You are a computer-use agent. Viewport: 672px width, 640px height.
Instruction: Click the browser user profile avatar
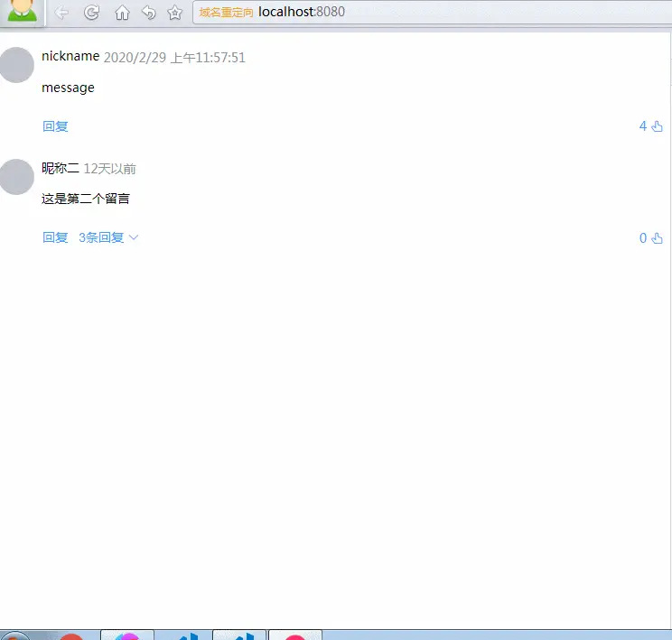(23, 11)
